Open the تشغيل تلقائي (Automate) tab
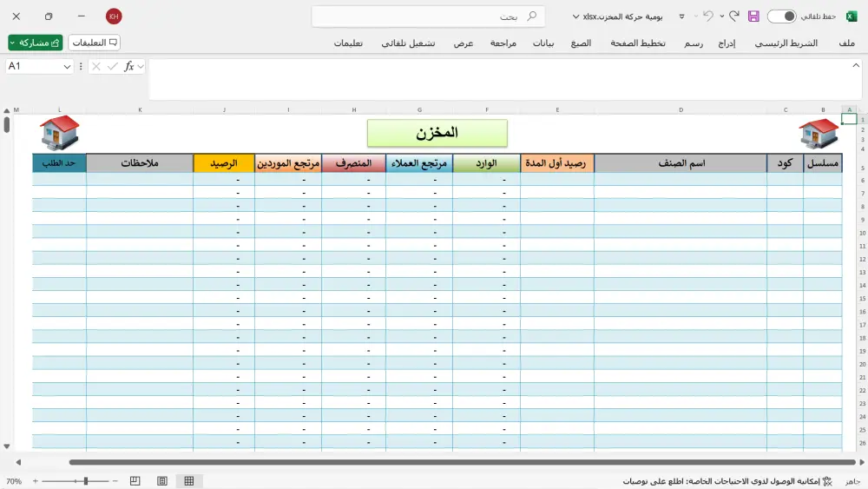The image size is (868, 489). (x=408, y=43)
